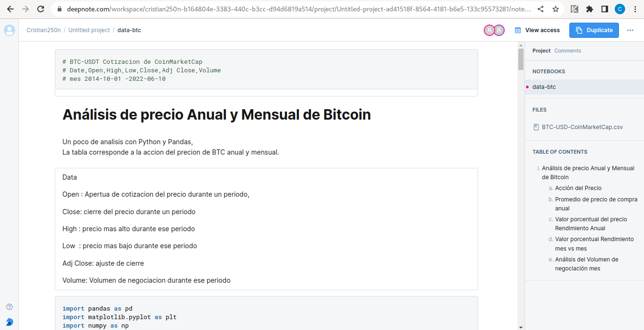Select the data-btc notebook in sidebar
Viewport: 644px width, 330px height.
544,87
